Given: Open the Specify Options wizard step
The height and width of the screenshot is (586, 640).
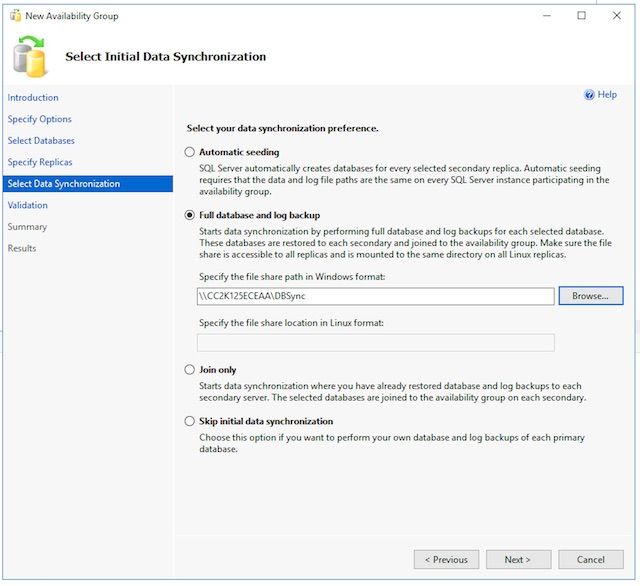Looking at the screenshot, I should (x=40, y=119).
